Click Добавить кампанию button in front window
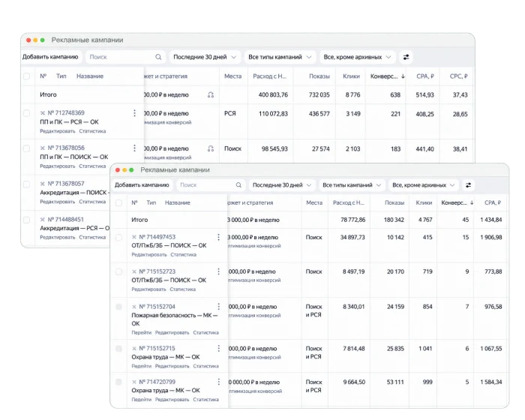The image size is (525, 420). click(142, 185)
